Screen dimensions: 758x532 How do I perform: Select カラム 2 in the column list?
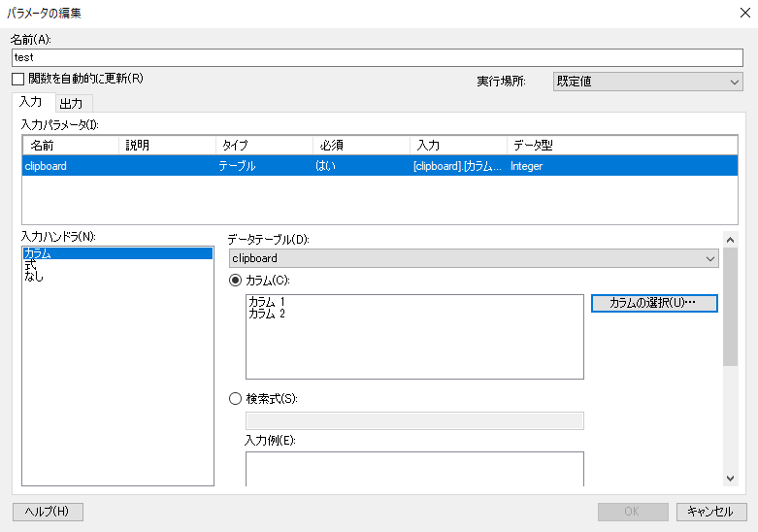267,314
